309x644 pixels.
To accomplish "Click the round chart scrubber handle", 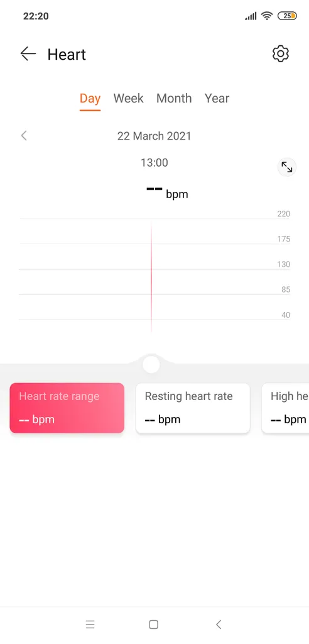I will [x=151, y=365].
